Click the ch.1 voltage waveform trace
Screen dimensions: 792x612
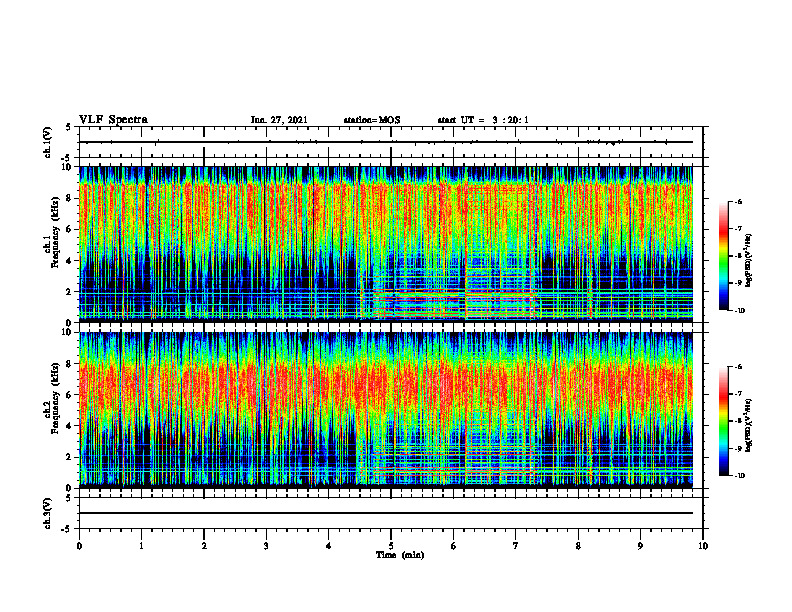tap(385, 142)
